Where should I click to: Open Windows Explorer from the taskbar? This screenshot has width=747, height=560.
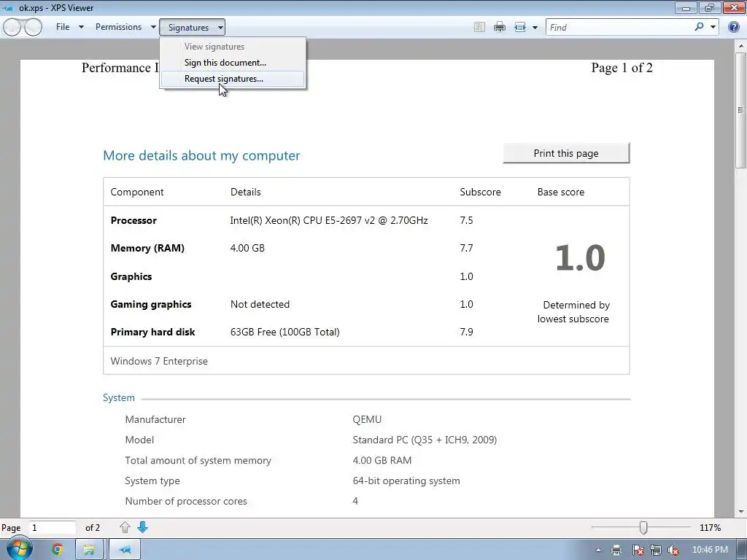pyautogui.click(x=88, y=550)
